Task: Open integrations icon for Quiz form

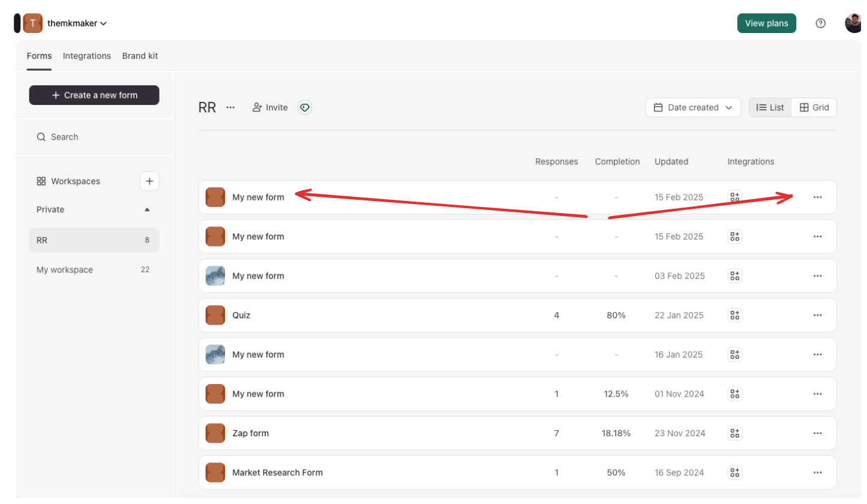Action: tap(735, 315)
